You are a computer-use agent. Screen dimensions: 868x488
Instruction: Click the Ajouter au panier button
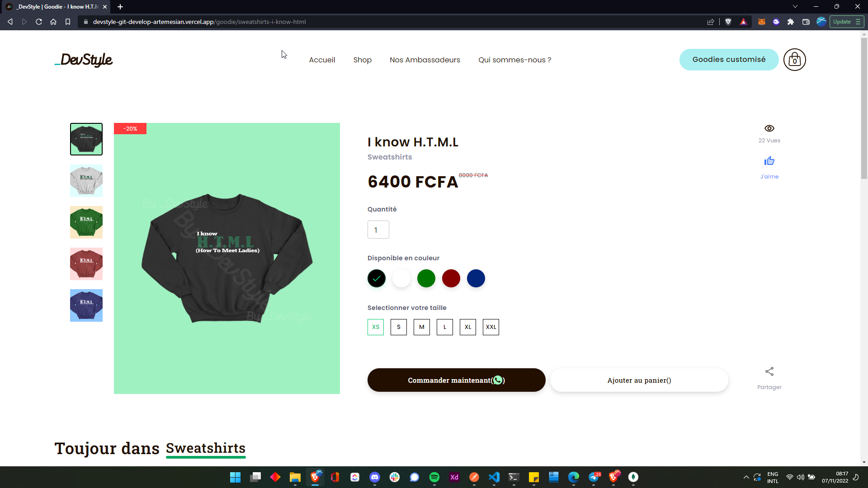[x=639, y=380]
